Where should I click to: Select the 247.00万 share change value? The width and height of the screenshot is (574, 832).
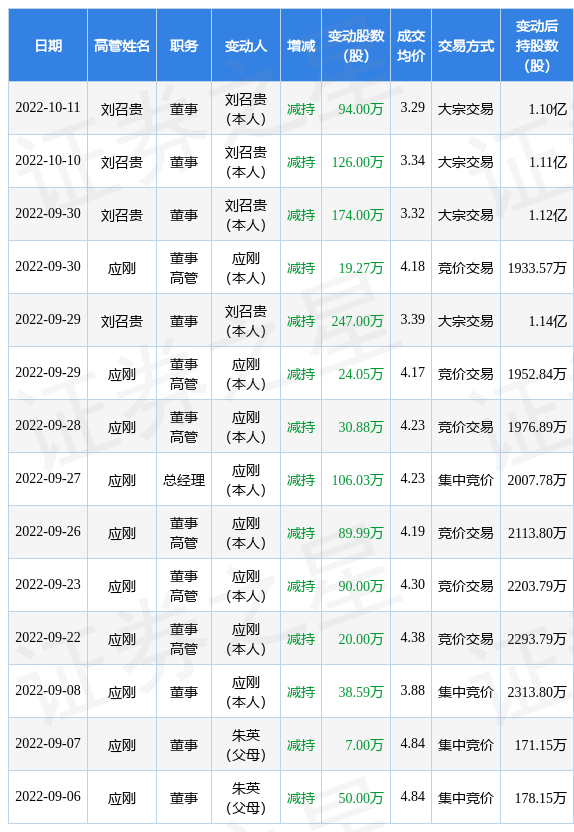point(358,321)
